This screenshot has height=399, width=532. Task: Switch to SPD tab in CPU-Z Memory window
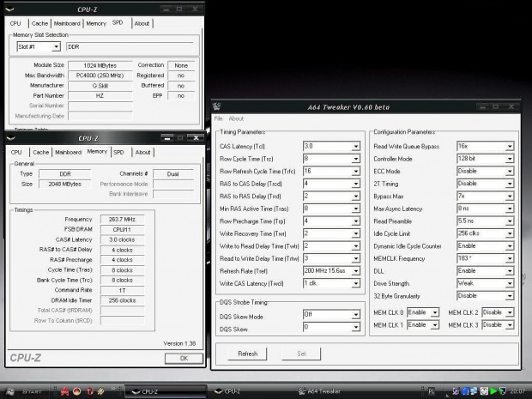[118, 153]
